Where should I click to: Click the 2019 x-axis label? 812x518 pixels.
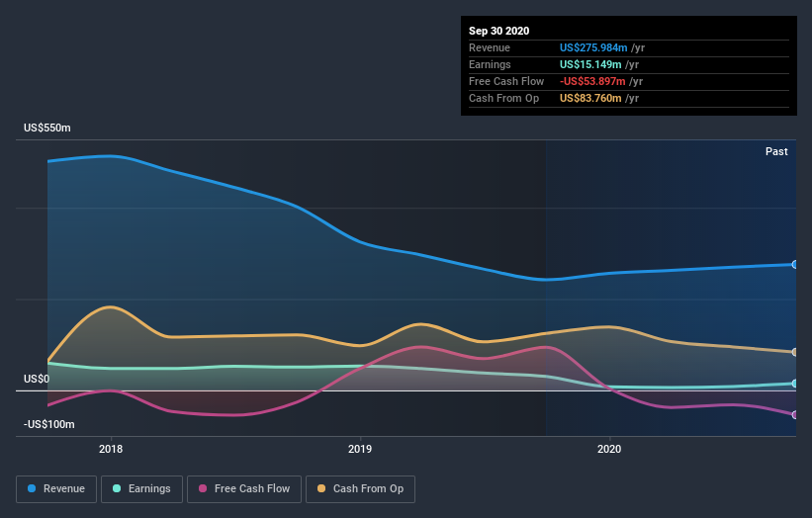pyautogui.click(x=360, y=449)
